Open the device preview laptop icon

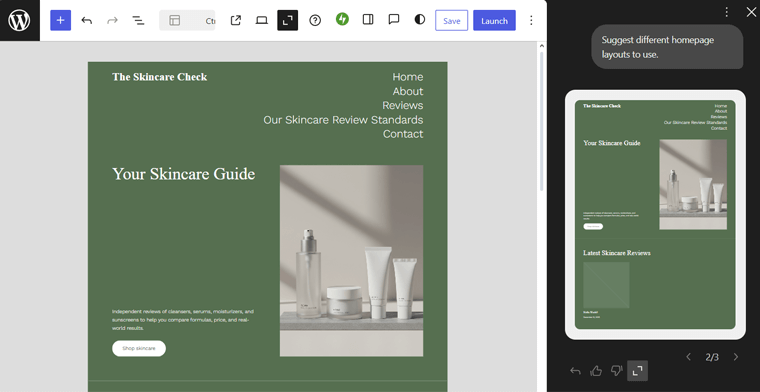point(262,20)
